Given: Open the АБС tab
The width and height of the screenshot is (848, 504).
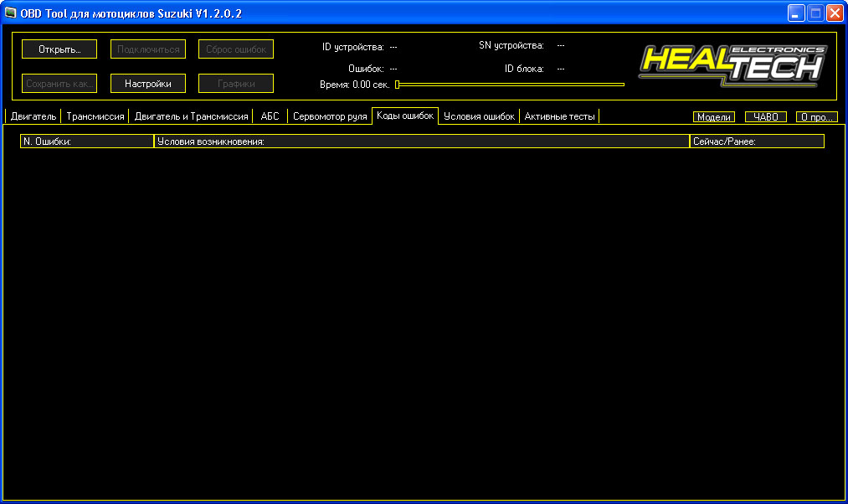Looking at the screenshot, I should point(270,116).
